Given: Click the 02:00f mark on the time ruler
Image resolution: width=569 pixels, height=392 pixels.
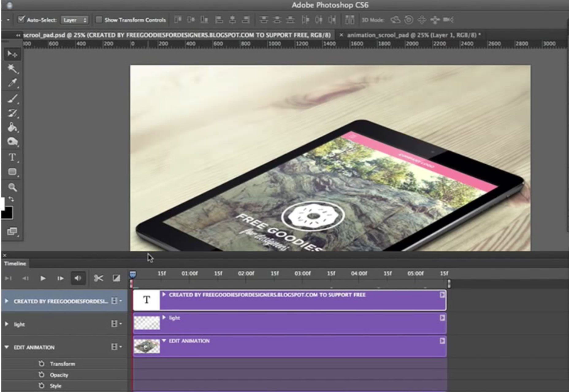Looking at the screenshot, I should [246, 273].
